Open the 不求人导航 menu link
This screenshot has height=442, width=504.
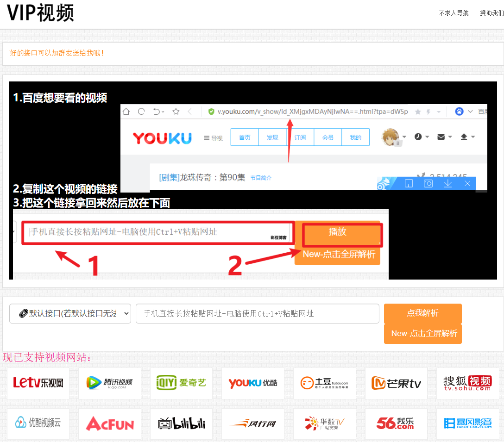(x=454, y=13)
